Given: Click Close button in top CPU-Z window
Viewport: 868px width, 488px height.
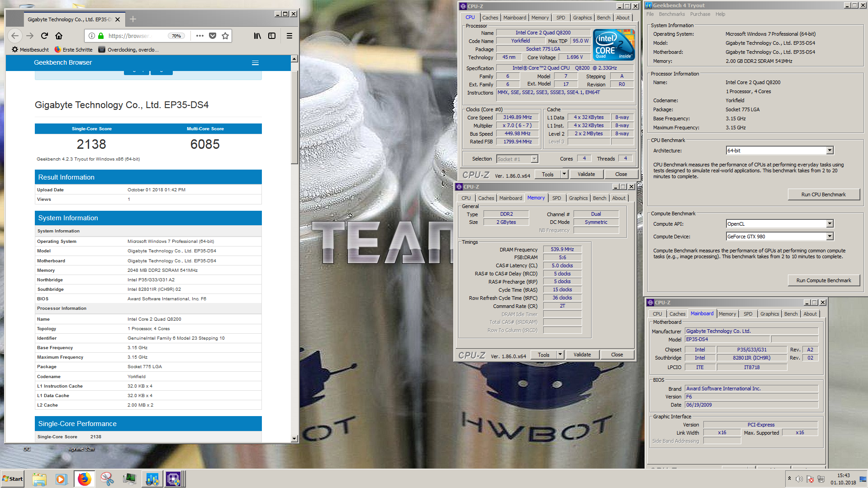Looking at the screenshot, I should pos(621,174).
